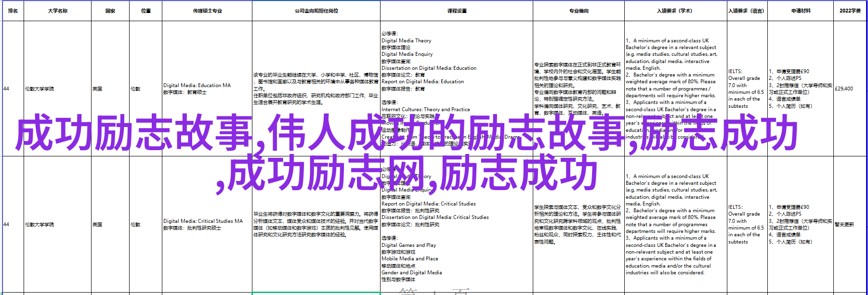
Task: Select the 专业偏向 header cell
Action: [x=579, y=11]
